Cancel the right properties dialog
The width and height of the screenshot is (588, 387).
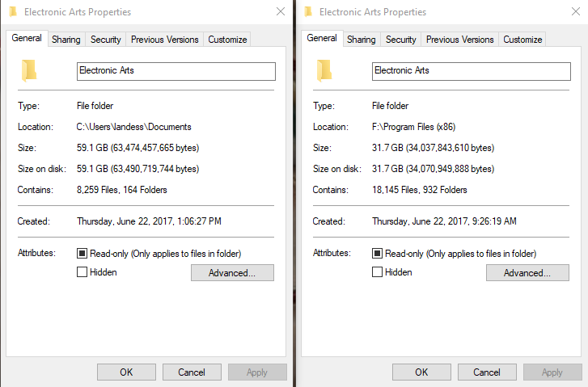(487, 372)
